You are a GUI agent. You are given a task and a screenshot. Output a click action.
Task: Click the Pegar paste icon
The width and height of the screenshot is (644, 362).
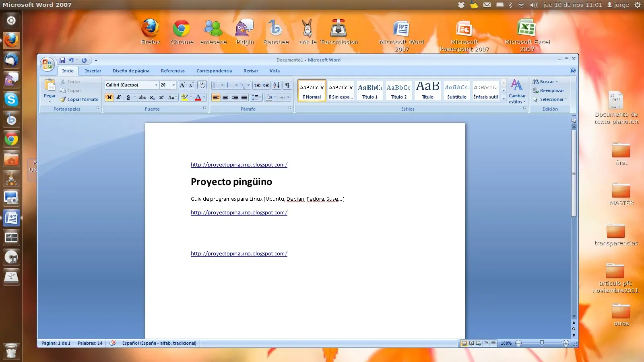(50, 86)
